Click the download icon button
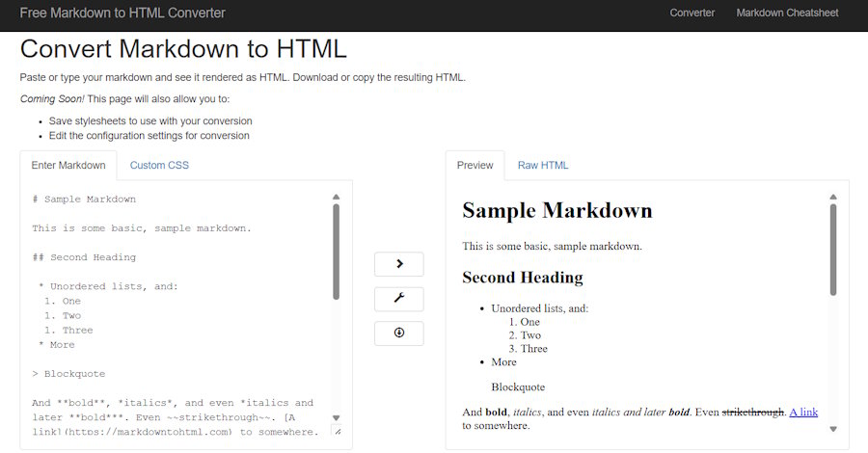This screenshot has width=868, height=453. (398, 333)
